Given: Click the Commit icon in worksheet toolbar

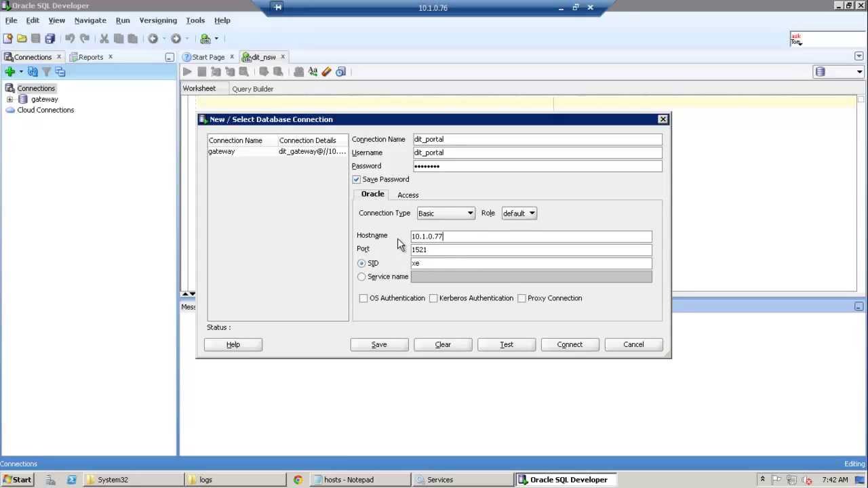Looking at the screenshot, I should click(264, 72).
